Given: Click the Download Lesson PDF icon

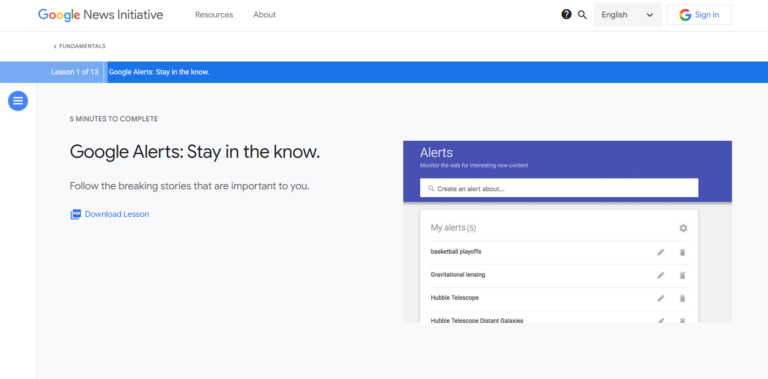Looking at the screenshot, I should coord(75,214).
